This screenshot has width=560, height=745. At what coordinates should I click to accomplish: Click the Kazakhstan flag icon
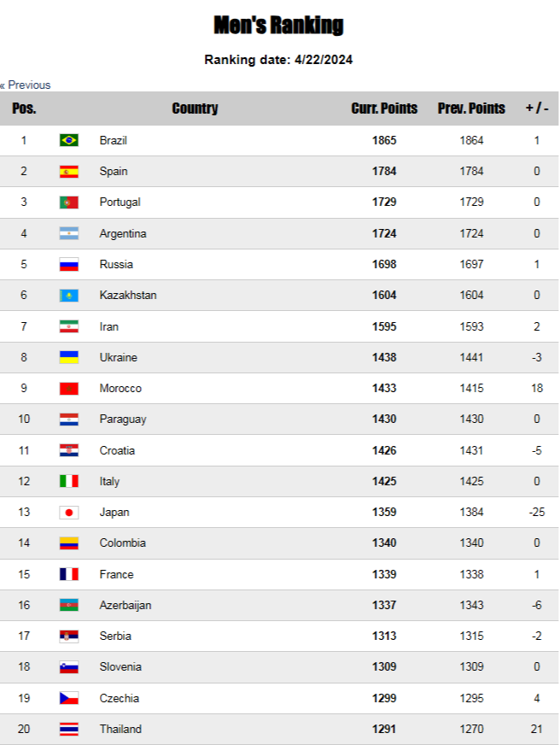tap(69, 296)
